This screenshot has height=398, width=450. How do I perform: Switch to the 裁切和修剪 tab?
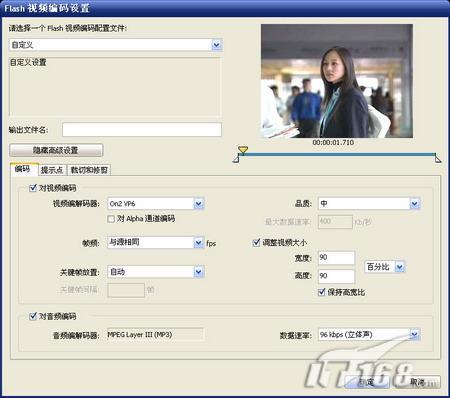click(x=89, y=170)
